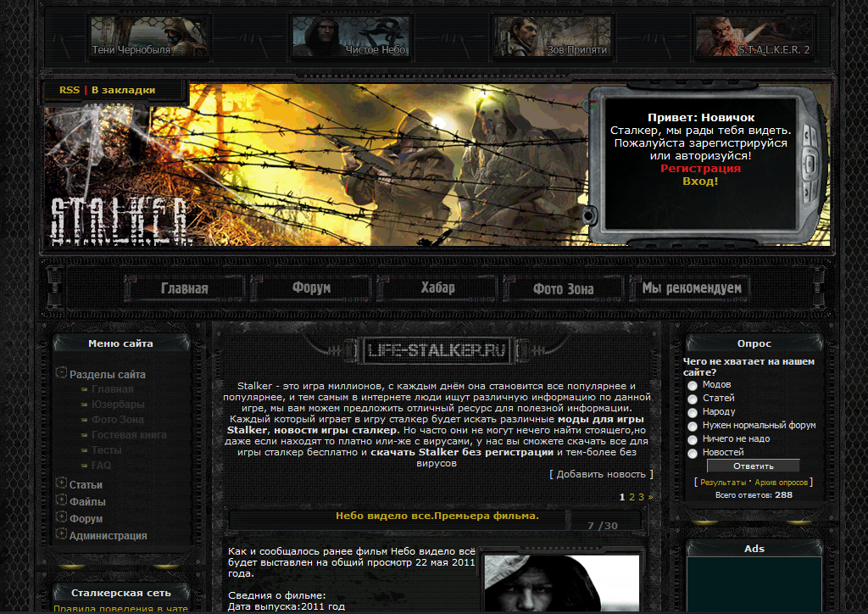Open the hooded face article image

[561, 583]
